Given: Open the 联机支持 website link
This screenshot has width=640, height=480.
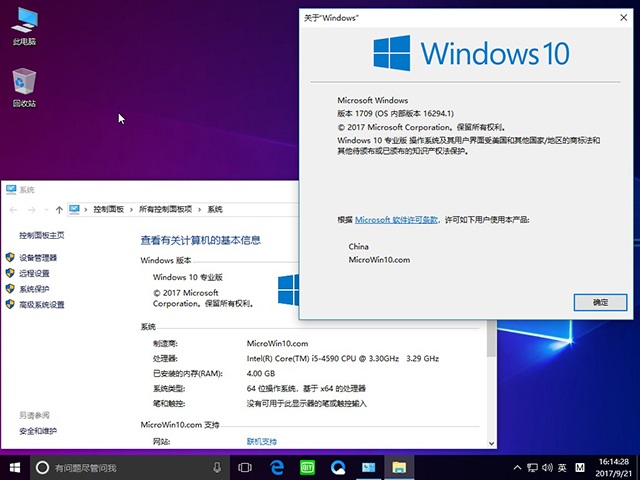Looking at the screenshot, I should [262, 442].
